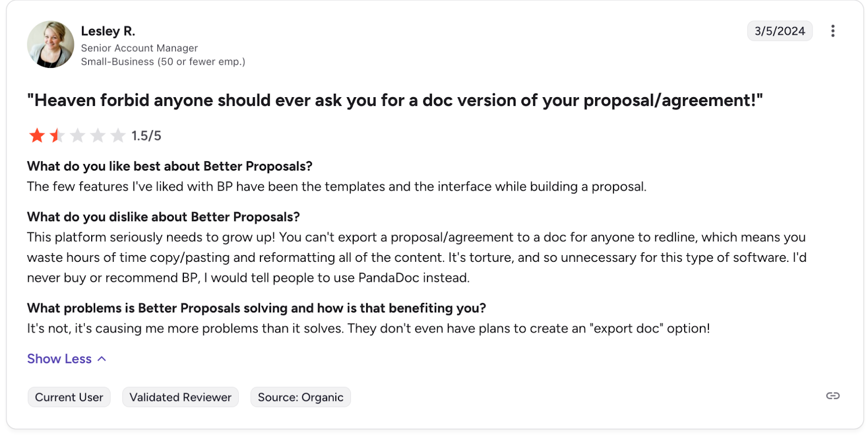Click the third gray star

point(76,135)
